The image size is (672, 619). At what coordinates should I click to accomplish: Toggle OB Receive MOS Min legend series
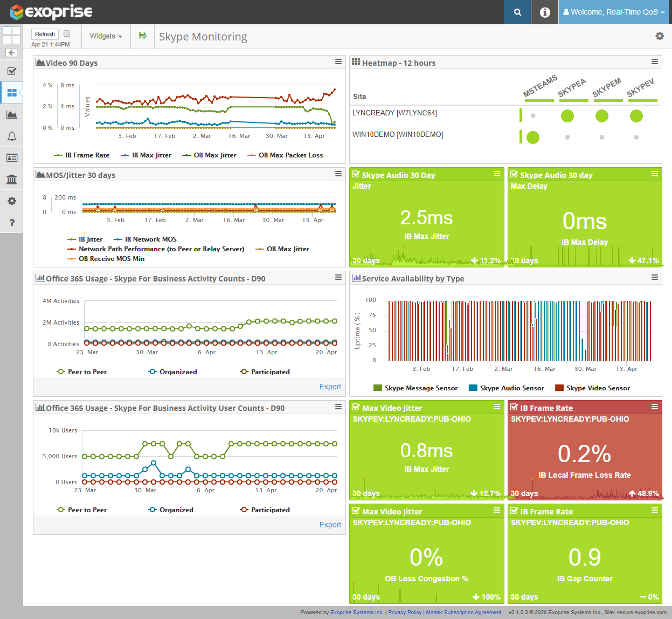[106, 259]
